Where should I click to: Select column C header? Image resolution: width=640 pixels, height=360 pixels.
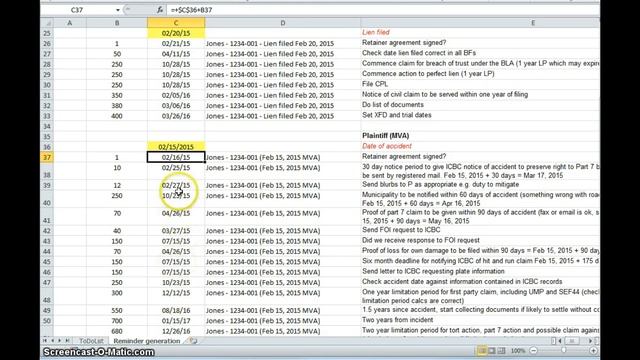pyautogui.click(x=176, y=23)
